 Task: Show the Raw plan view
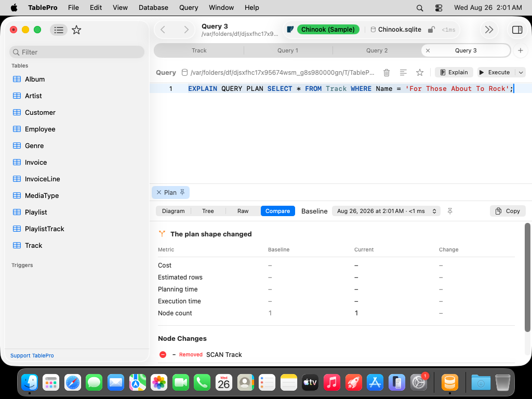[x=243, y=211]
